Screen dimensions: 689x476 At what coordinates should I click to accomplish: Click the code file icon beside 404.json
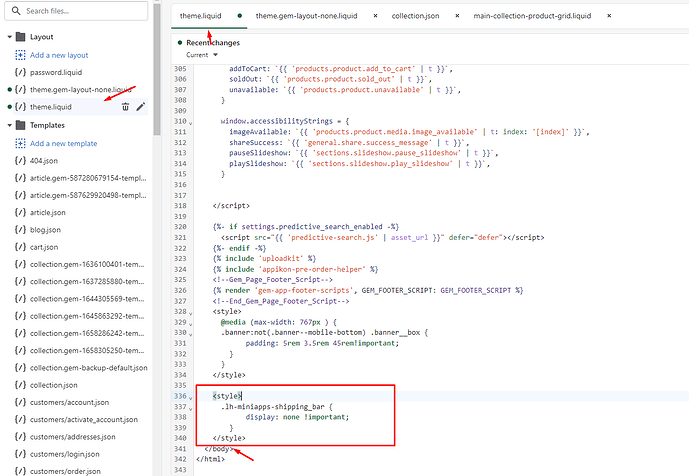20,160
